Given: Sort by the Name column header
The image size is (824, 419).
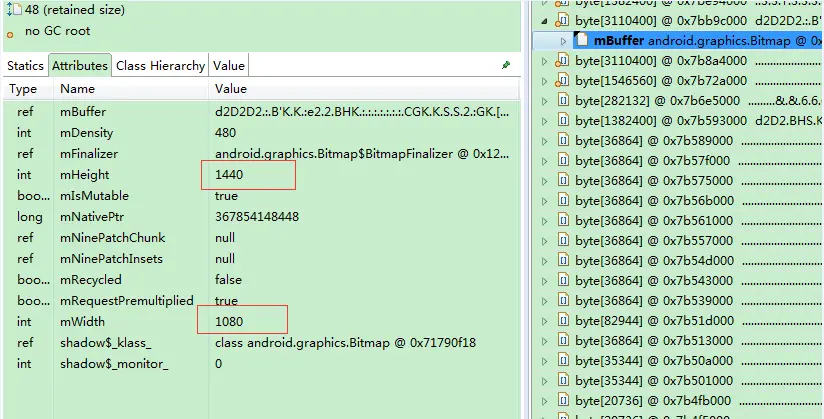Looking at the screenshot, I should [x=77, y=89].
